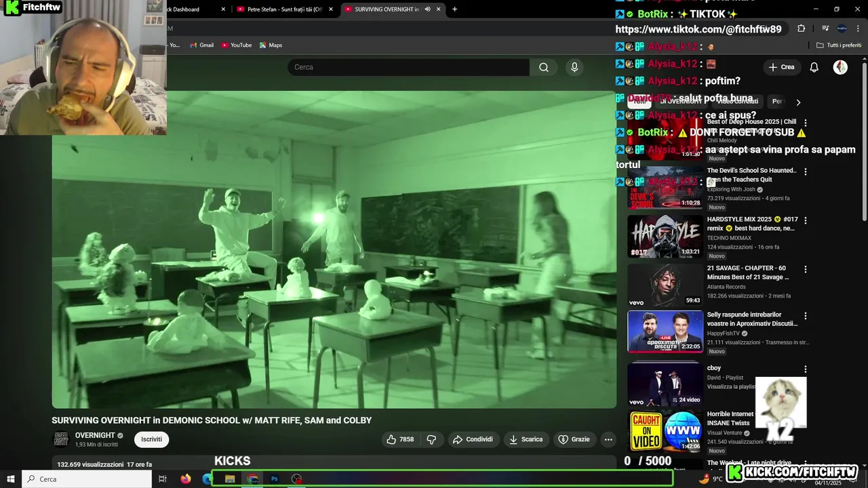Click the YouTube search magnifier button
The height and width of the screenshot is (488, 868).
(x=543, y=67)
